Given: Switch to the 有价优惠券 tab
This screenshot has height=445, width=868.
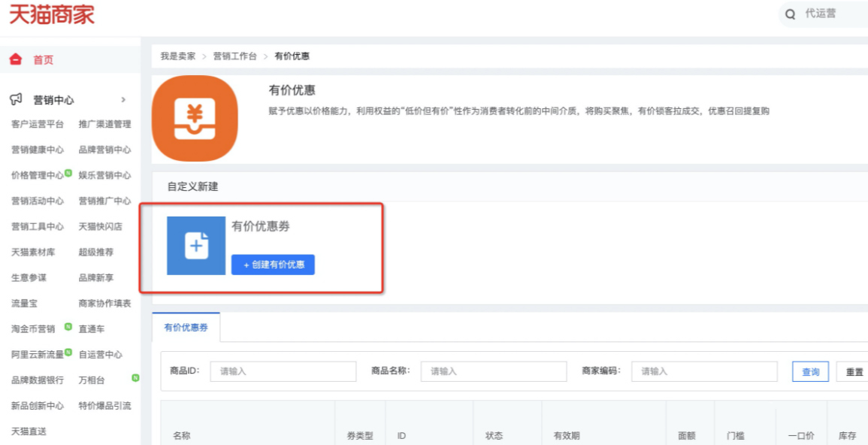Looking at the screenshot, I should click(186, 327).
